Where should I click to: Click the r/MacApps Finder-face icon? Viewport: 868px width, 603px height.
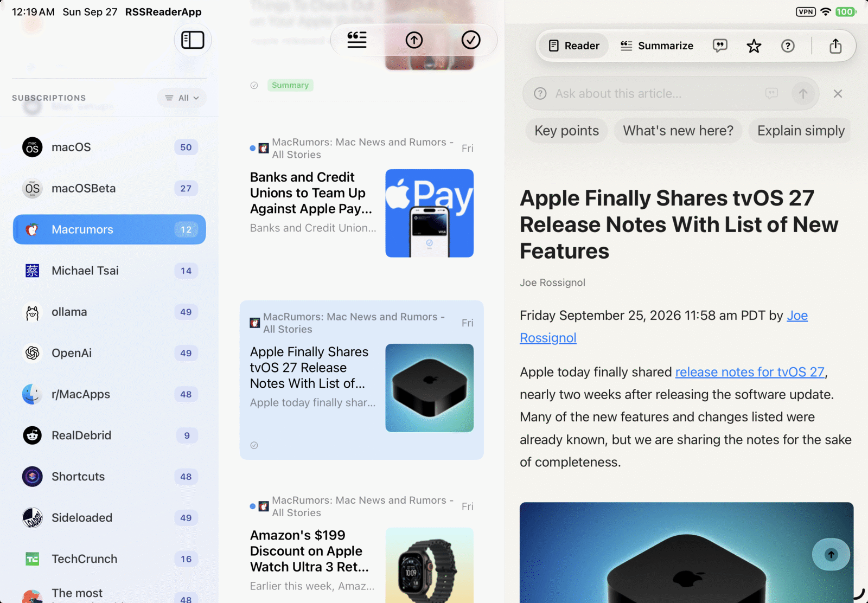[33, 394]
